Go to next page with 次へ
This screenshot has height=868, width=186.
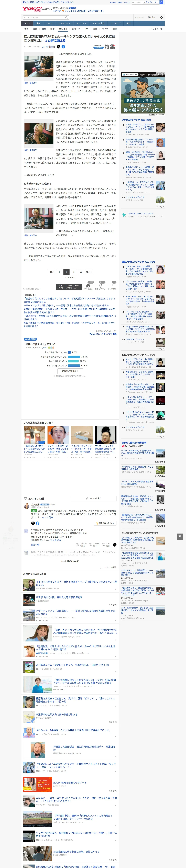[89, 272]
